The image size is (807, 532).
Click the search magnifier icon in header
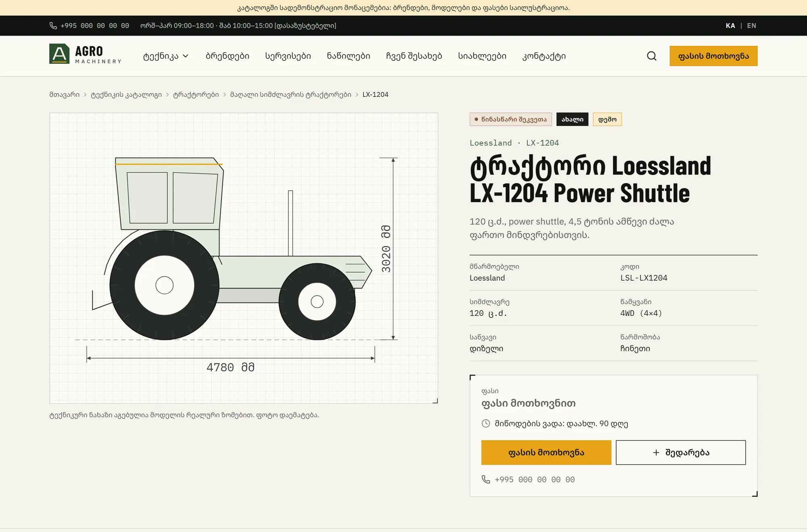coord(652,56)
